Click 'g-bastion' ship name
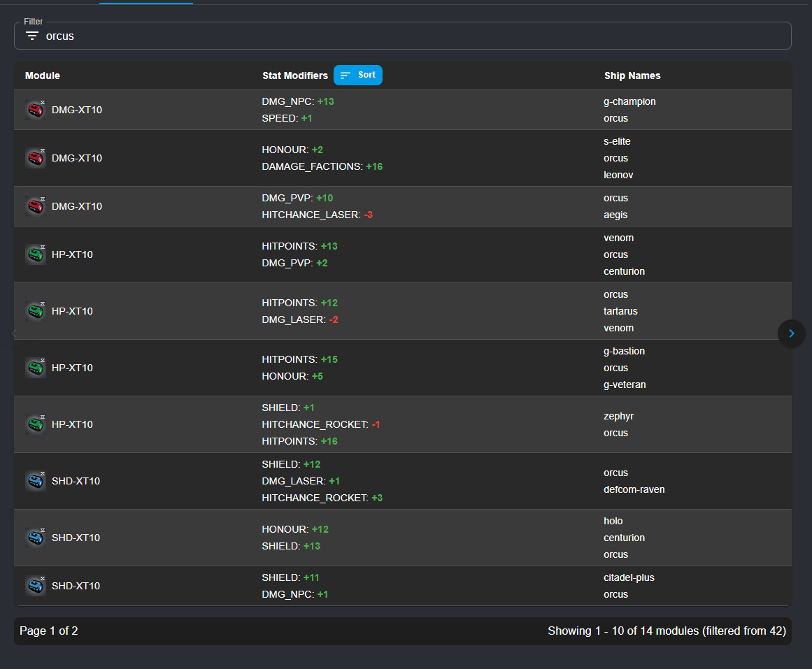The image size is (812, 669). [624, 351]
